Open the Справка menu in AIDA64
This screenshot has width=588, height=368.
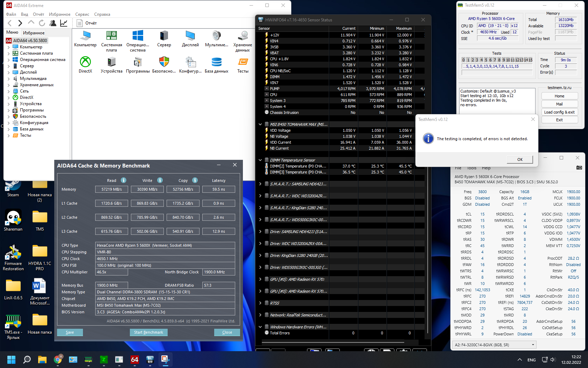click(x=102, y=14)
